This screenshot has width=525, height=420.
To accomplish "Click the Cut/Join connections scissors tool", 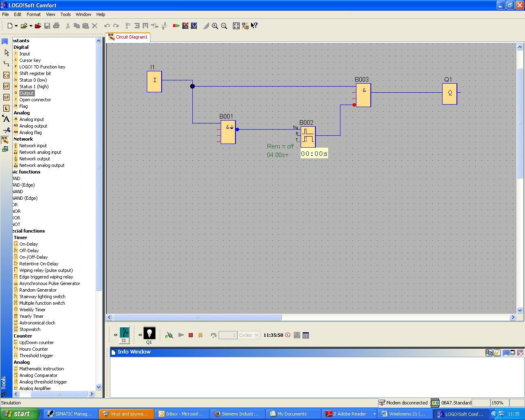I will coord(6,130).
